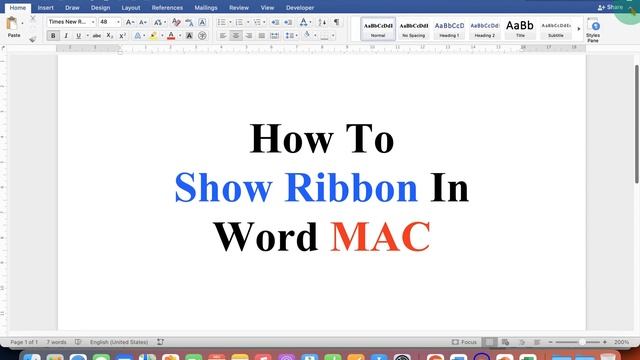Click the red font color button
This screenshot has width=640, height=360.
[171, 36]
